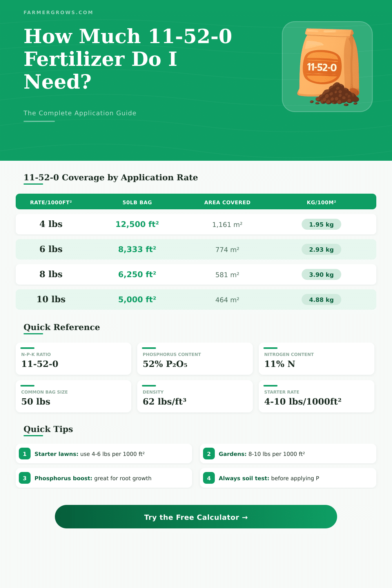Select the number 1 badge beside Starter lawns

(x=25, y=454)
